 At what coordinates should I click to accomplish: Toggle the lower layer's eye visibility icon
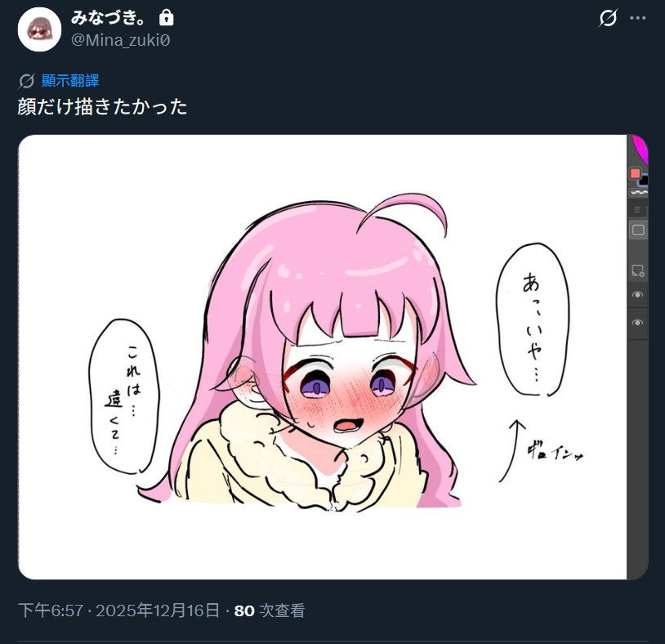637,323
